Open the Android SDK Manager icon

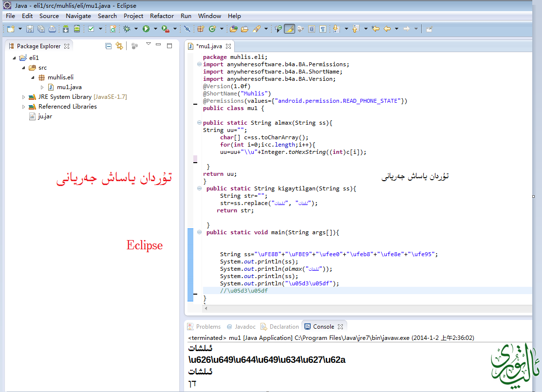click(x=66, y=29)
